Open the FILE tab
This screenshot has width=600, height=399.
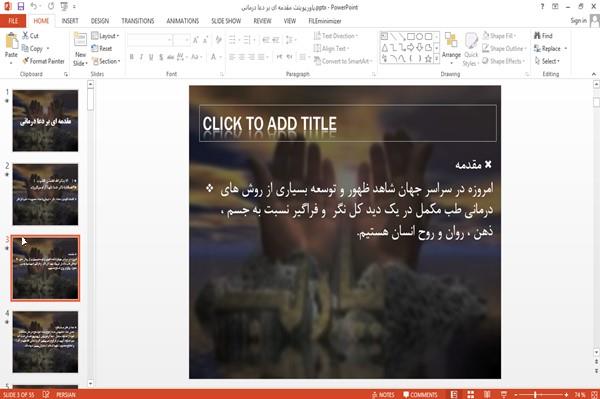click(x=13, y=21)
